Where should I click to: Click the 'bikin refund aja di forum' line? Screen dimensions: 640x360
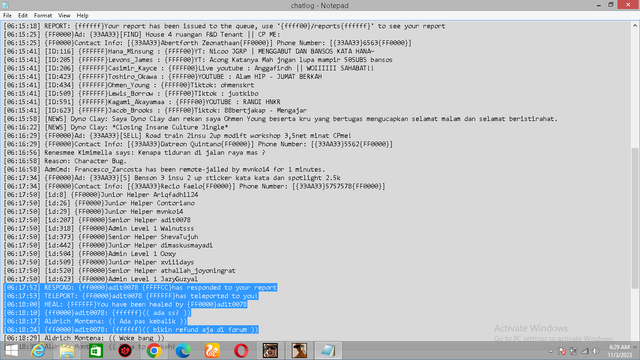(x=131, y=330)
